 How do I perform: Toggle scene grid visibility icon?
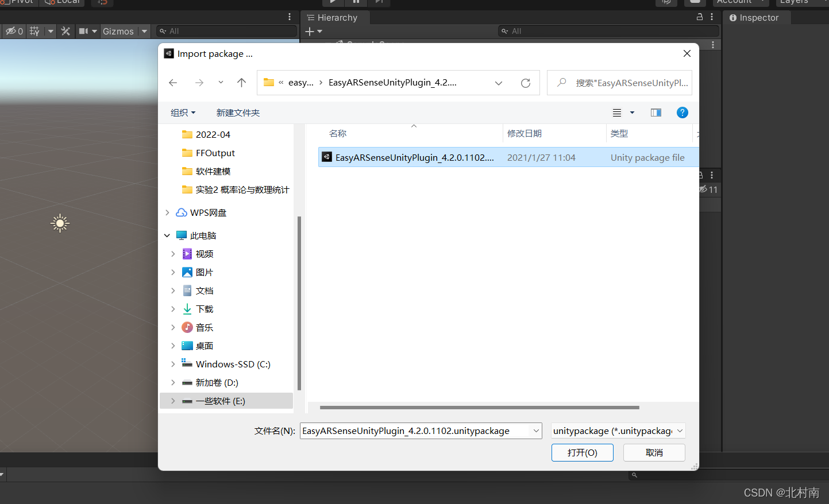point(34,31)
